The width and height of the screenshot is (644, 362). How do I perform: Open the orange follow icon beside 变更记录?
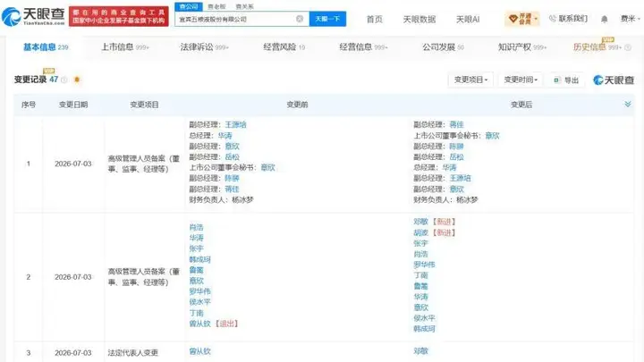coord(77,80)
